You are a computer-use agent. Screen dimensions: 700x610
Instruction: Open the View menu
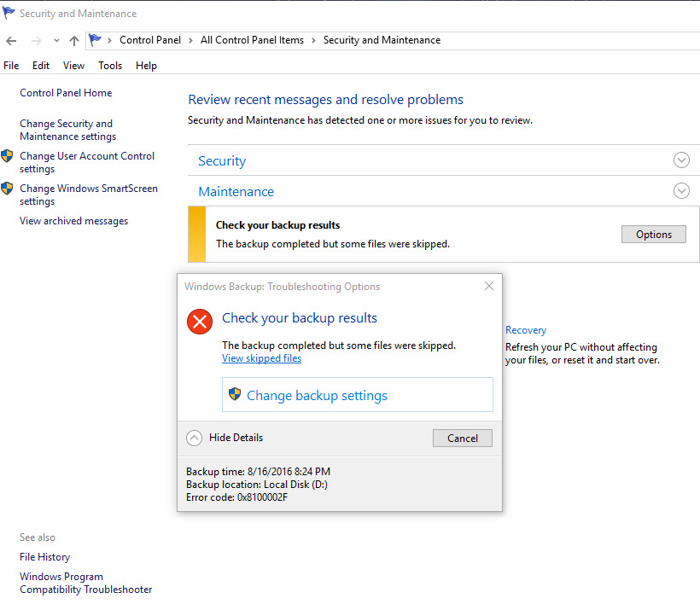pos(73,66)
